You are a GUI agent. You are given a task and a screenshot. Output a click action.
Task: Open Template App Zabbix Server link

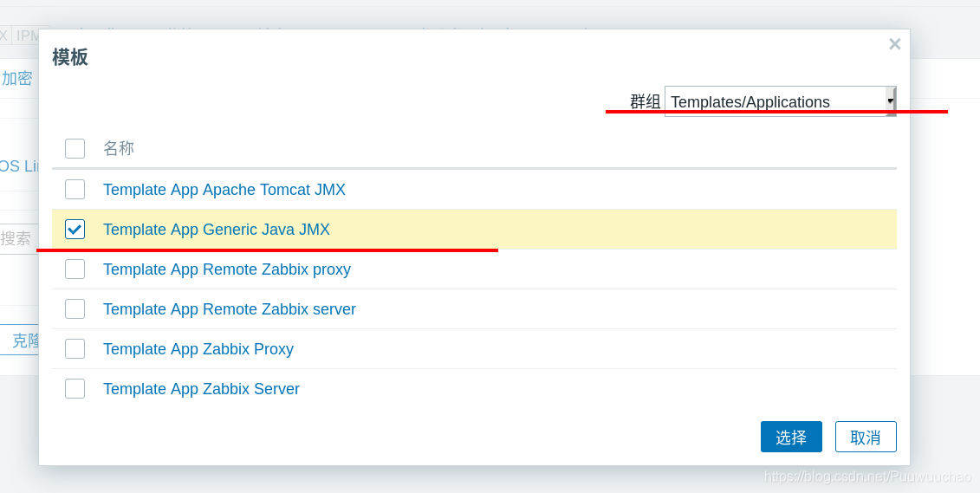click(201, 389)
